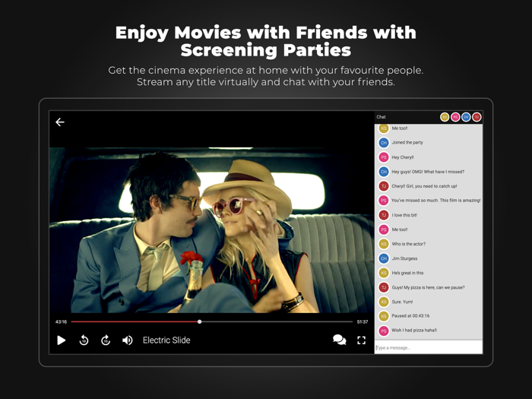
Task: Click the TJ avatar beside 'My pizza is here'
Action: pos(384,287)
